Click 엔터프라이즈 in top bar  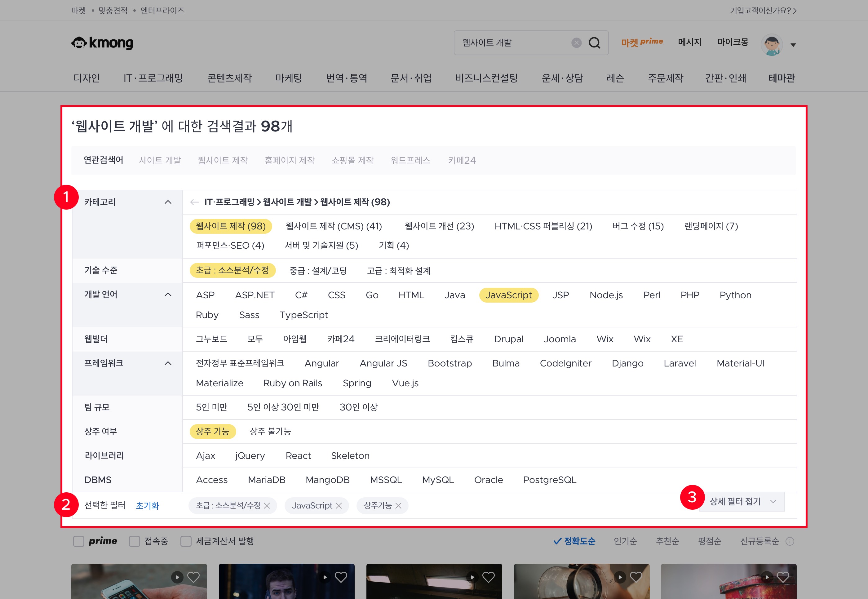tap(162, 11)
